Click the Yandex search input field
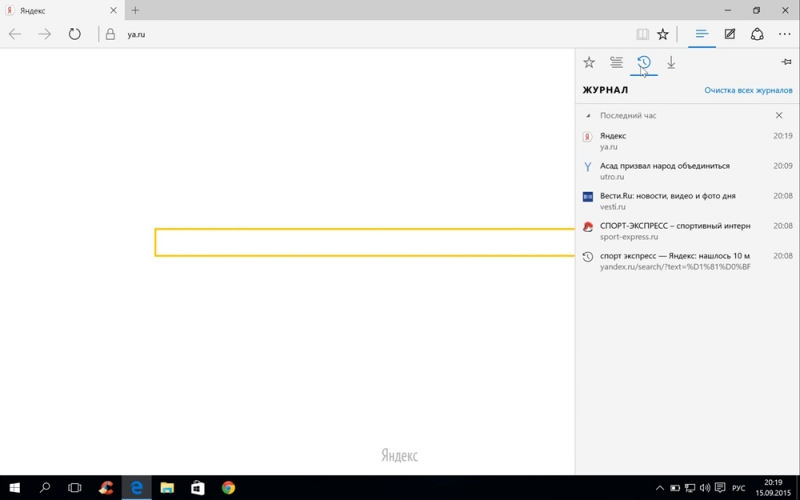800x500 pixels. (365, 242)
